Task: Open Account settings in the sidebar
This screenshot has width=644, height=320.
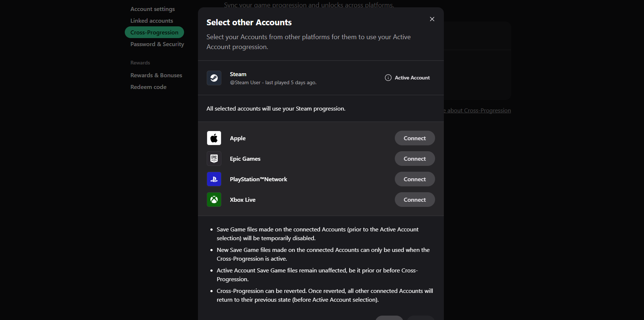Action: (153, 9)
